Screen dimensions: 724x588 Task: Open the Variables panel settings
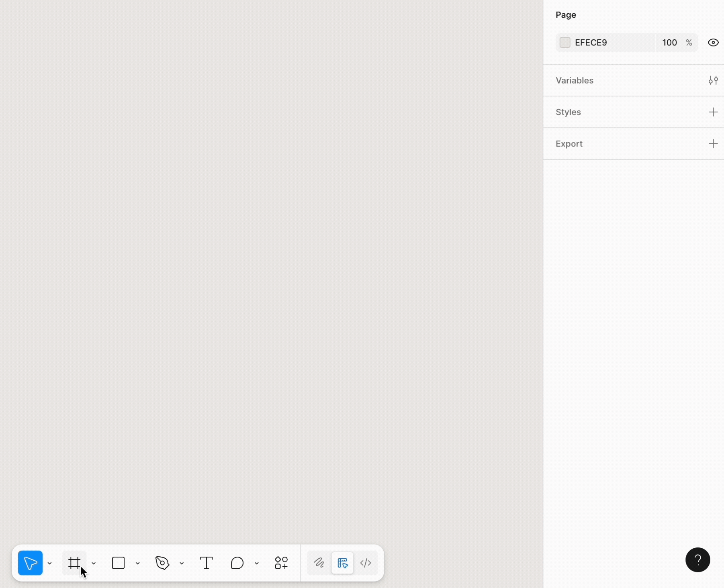tap(714, 80)
